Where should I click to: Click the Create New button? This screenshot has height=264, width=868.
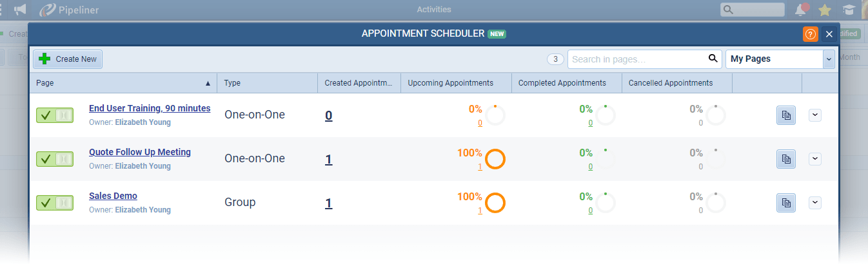68,59
